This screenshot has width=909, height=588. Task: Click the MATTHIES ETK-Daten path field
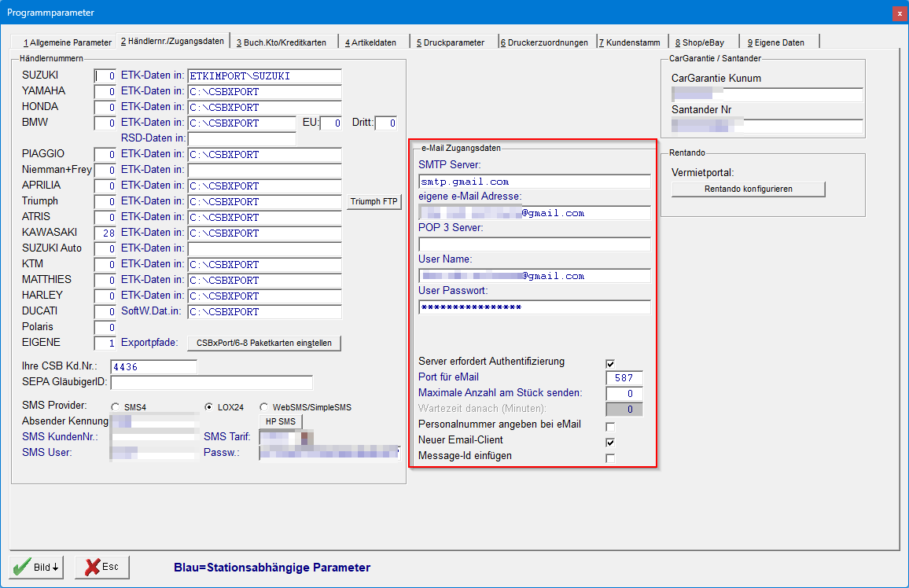point(264,281)
